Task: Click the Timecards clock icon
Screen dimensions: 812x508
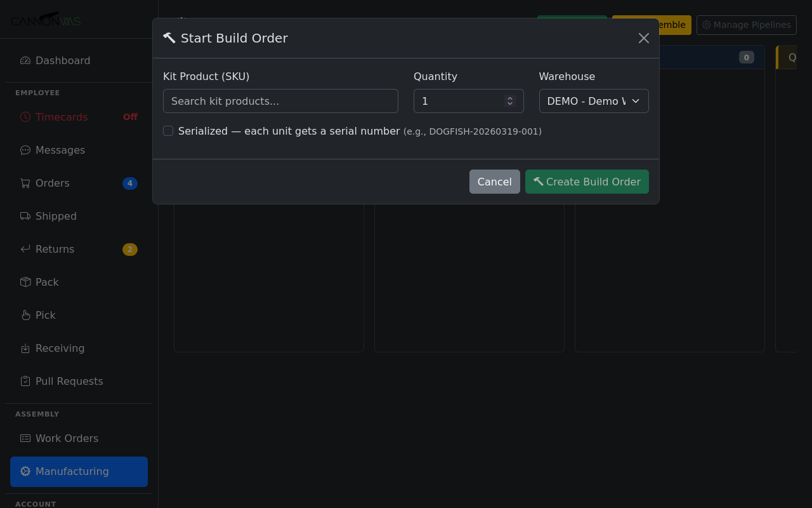Action: [x=25, y=117]
